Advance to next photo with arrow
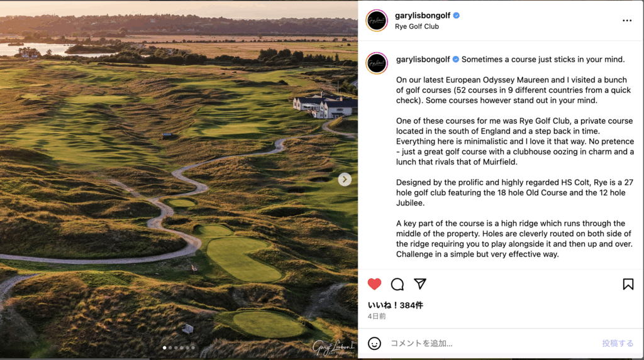The image size is (644, 360). 345,180
